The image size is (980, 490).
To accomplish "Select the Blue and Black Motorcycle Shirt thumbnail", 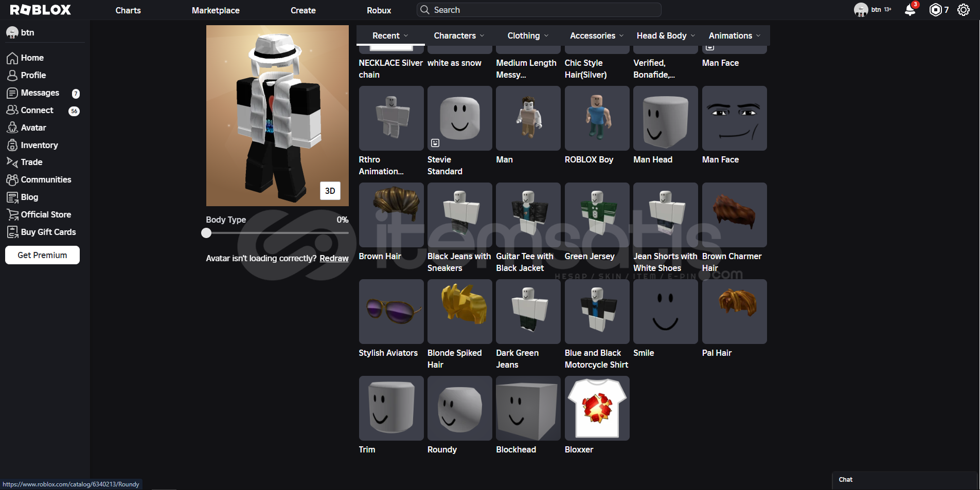I will click(x=597, y=312).
